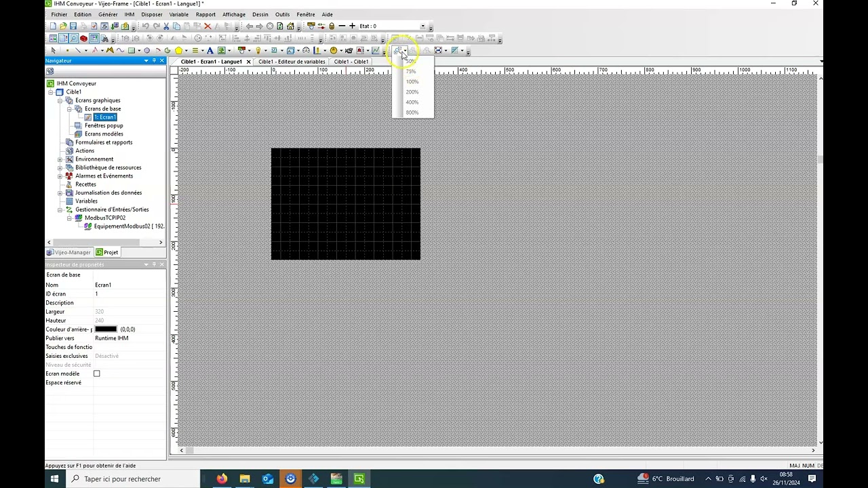Click the red brick build icon

pyautogui.click(x=83, y=38)
